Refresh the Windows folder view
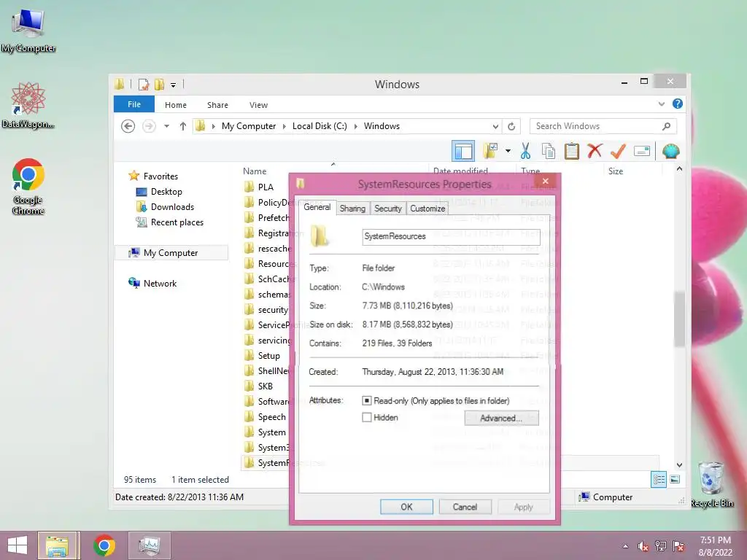The width and height of the screenshot is (747, 560). [x=511, y=126]
